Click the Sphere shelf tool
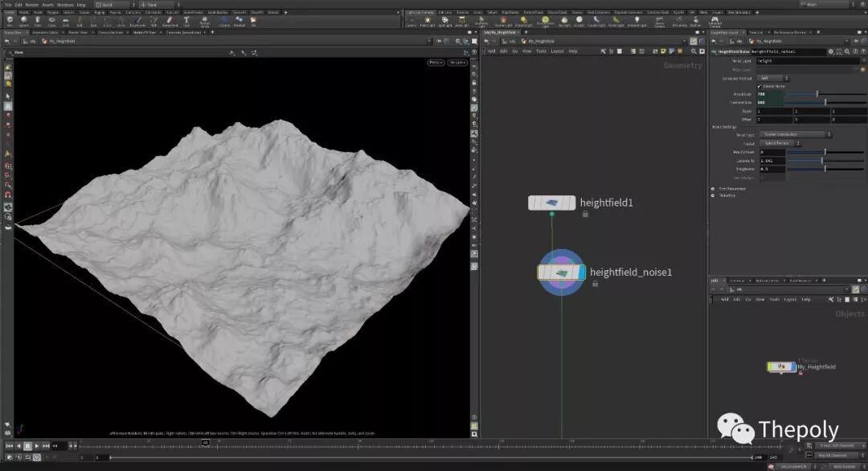This screenshot has height=471, width=868. tap(23, 21)
